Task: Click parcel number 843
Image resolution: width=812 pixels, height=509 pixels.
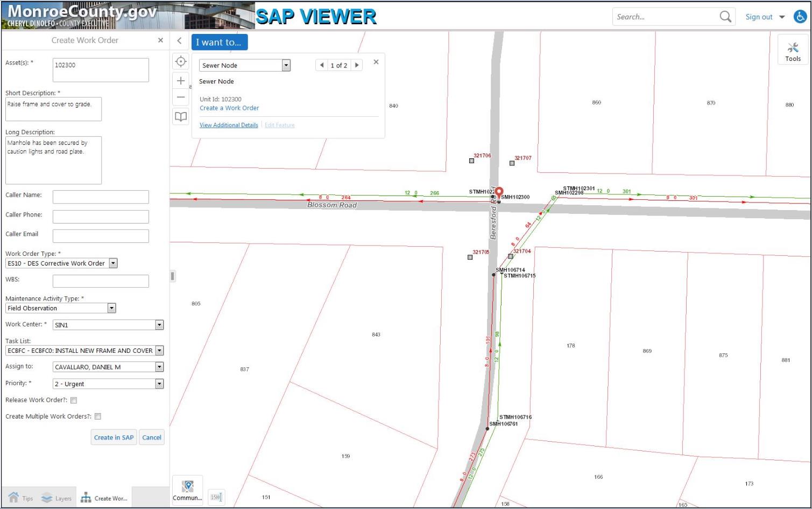Action: 376,334
